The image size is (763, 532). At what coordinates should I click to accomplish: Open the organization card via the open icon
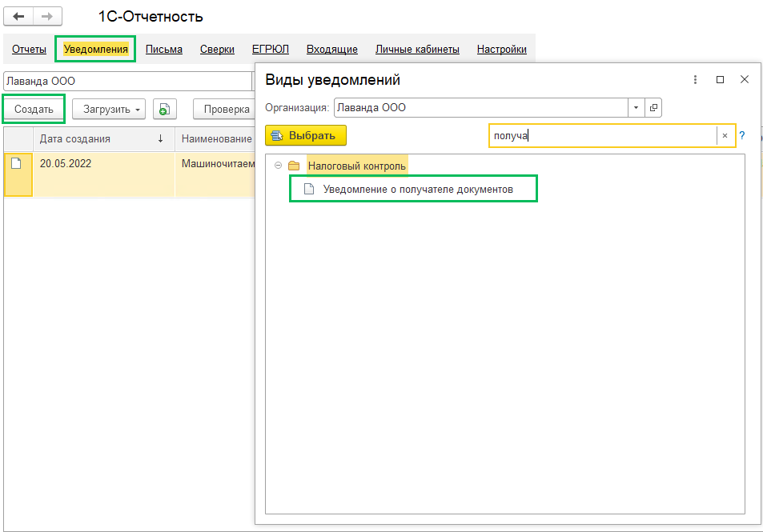click(x=653, y=107)
